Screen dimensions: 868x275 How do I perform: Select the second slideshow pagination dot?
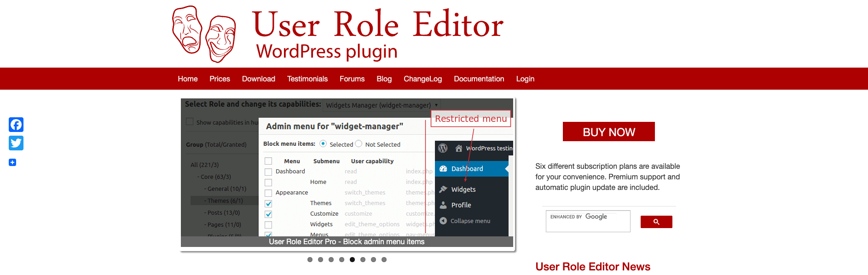(x=320, y=260)
